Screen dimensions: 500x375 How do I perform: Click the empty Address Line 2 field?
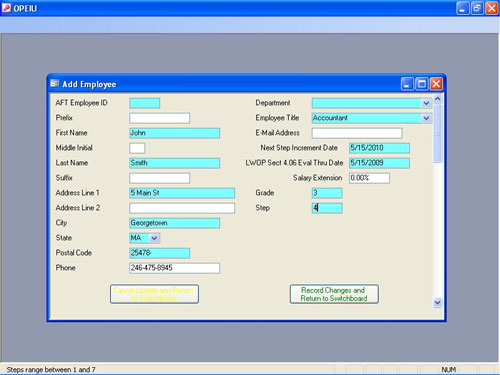182,208
